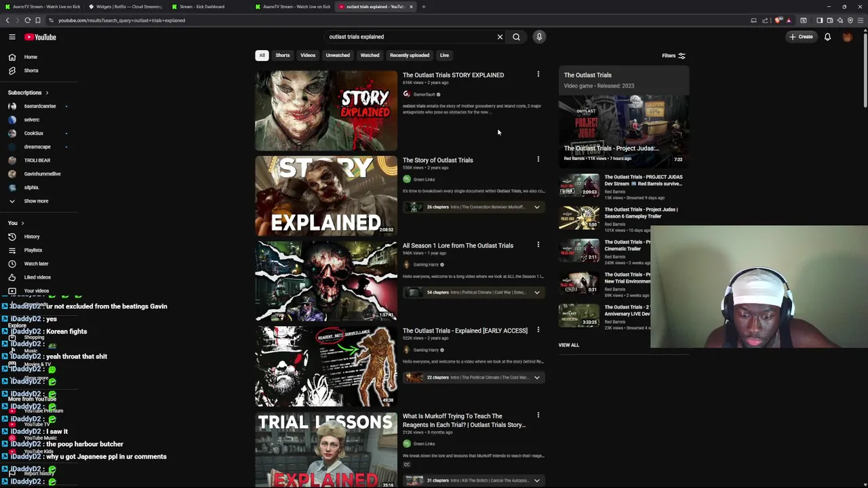Expand the You section arrow
Viewport: 868px width, 488px height.
[x=22, y=223]
